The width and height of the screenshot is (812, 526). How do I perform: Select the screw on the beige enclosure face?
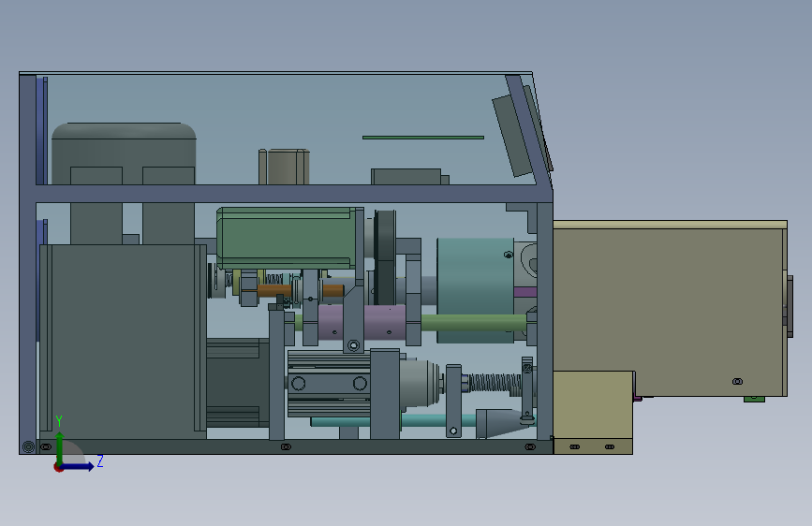pyautogui.click(x=737, y=382)
